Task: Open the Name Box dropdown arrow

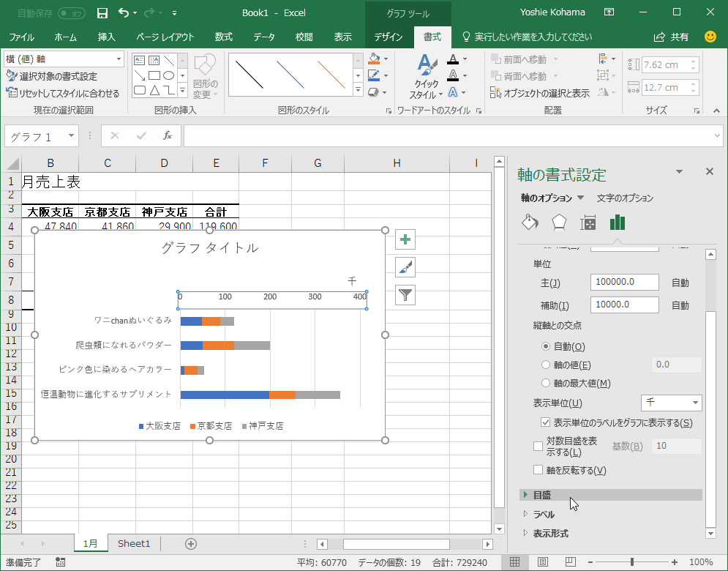Action: 71,135
